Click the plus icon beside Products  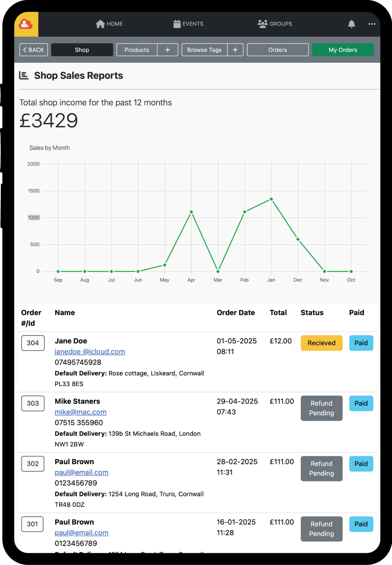coord(168,50)
